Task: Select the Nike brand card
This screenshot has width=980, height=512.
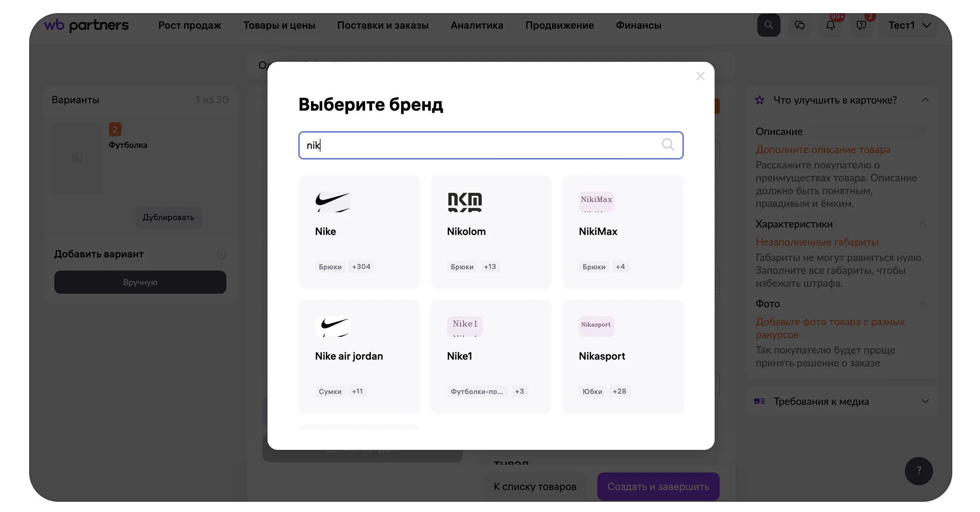Action: (x=359, y=232)
